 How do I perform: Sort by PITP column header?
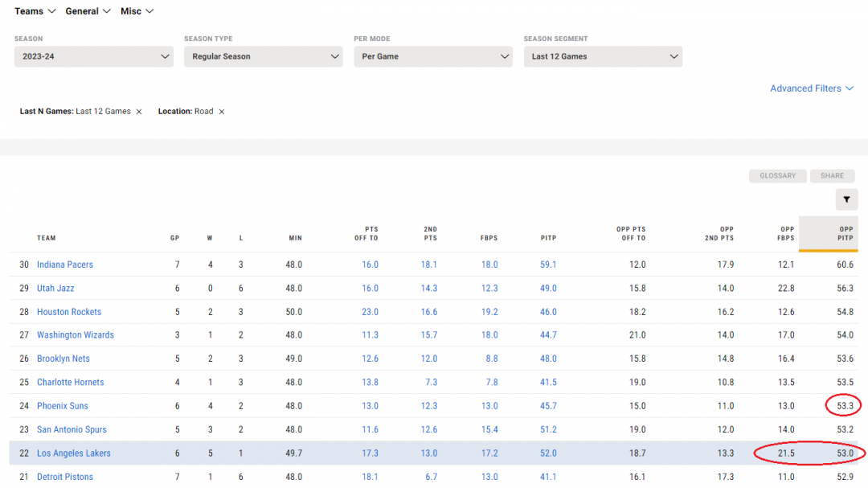tap(549, 238)
